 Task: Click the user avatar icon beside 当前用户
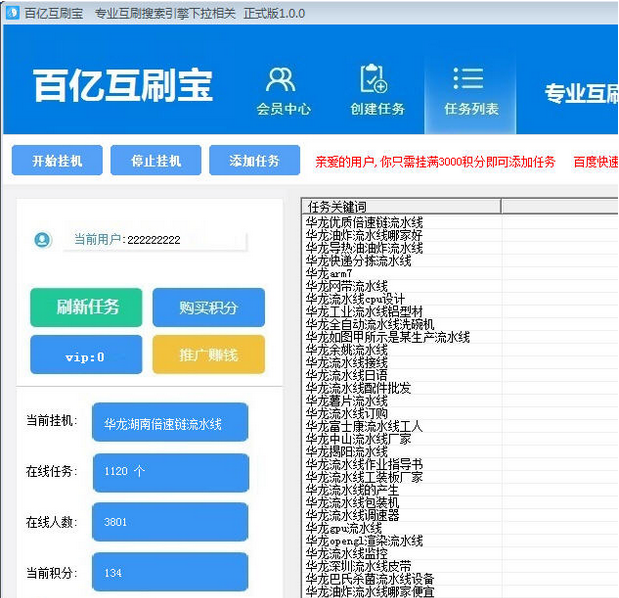point(43,240)
